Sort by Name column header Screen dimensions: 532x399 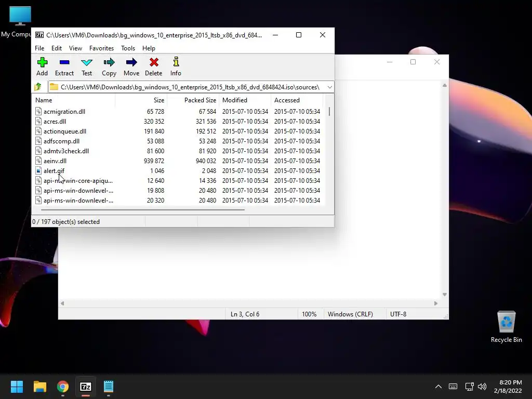click(74, 100)
